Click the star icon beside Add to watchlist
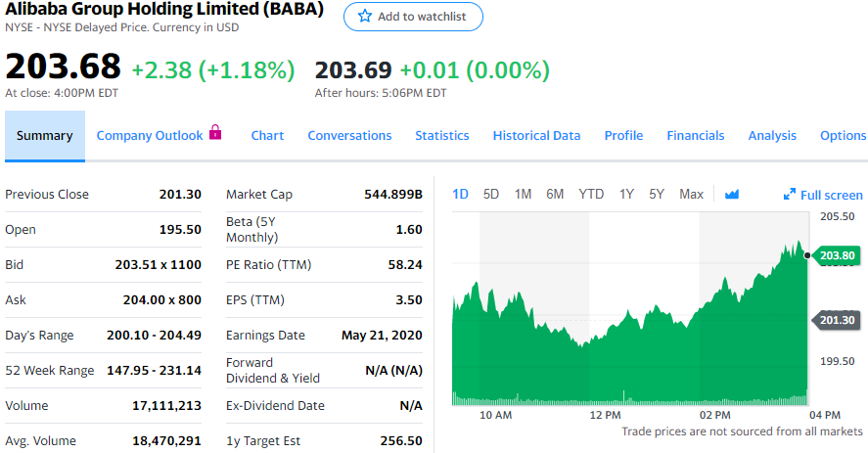Screen dimensions: 868x453 365,17
